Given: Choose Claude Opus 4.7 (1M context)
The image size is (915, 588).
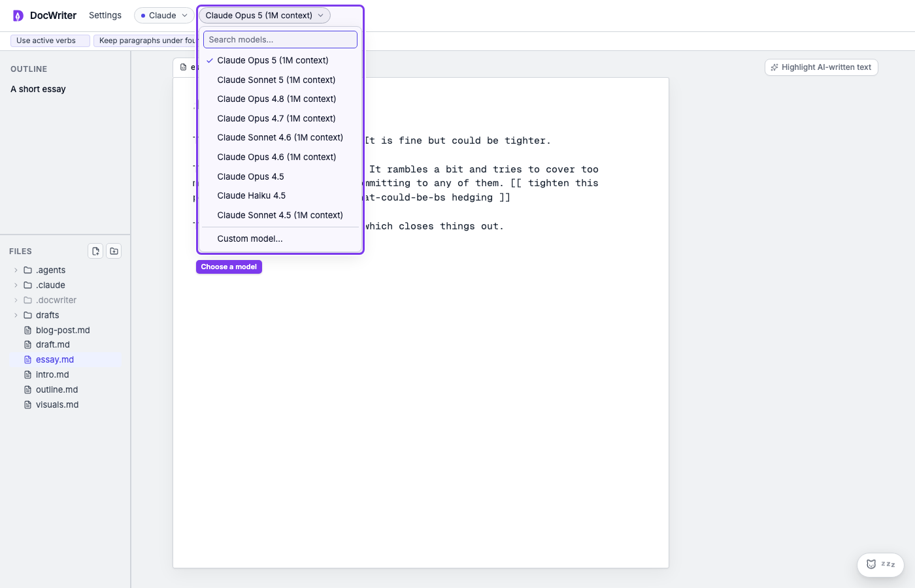Looking at the screenshot, I should [x=280, y=118].
